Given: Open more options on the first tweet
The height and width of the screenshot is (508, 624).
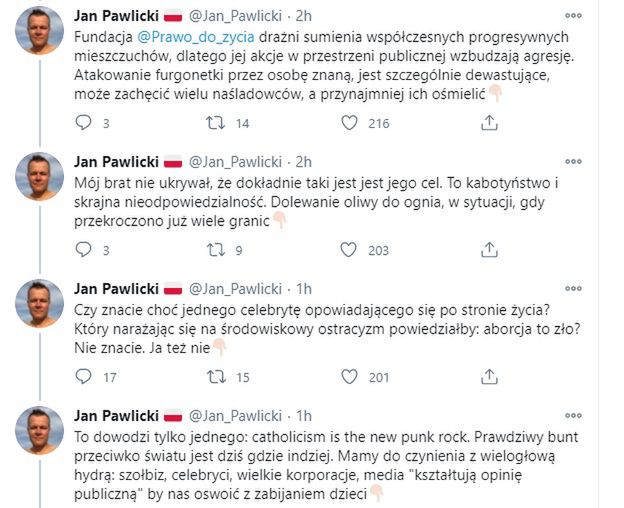Looking at the screenshot, I should click(571, 17).
